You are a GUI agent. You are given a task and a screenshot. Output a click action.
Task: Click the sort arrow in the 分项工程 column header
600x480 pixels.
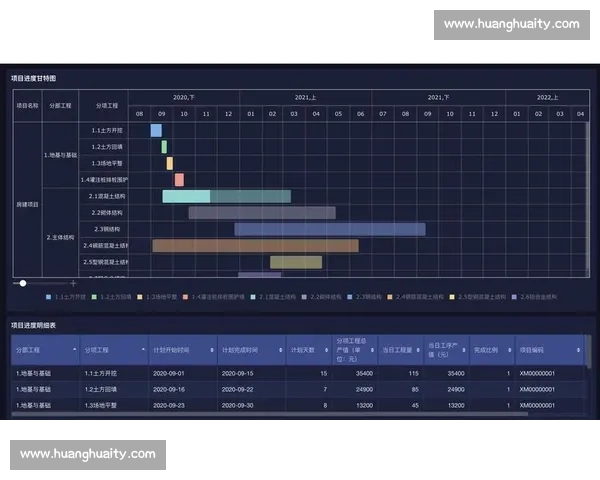pyautogui.click(x=143, y=350)
